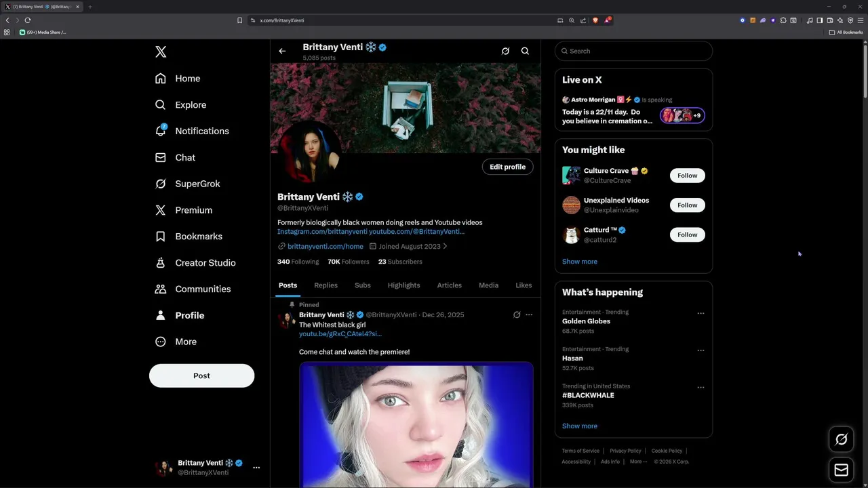Open #BLACKWHALE trend options menu

pyautogui.click(x=701, y=388)
